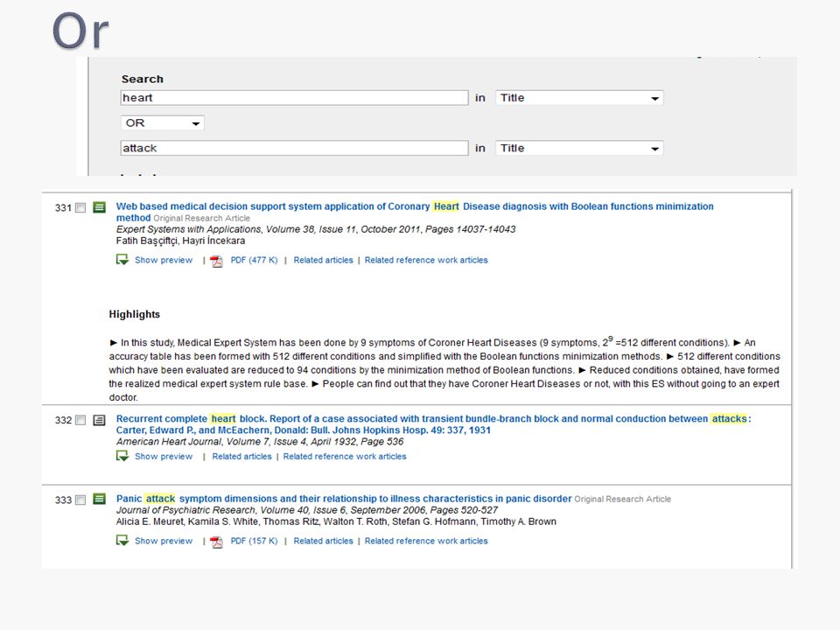Click the PDF (477 K) link
This screenshot has width=840, height=630.
click(x=254, y=260)
